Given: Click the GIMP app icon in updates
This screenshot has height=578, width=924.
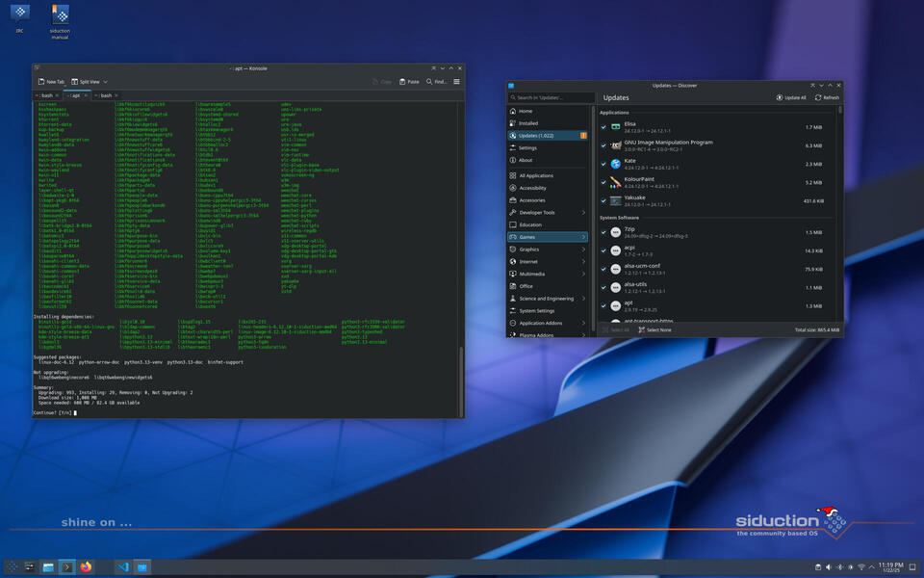Looking at the screenshot, I should tap(616, 145).
